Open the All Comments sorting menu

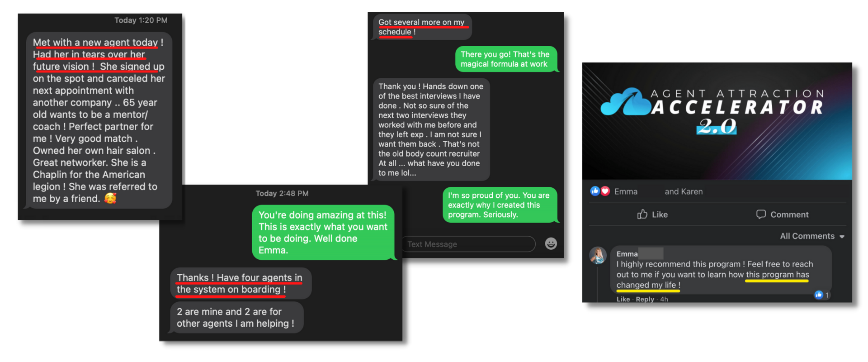812,236
